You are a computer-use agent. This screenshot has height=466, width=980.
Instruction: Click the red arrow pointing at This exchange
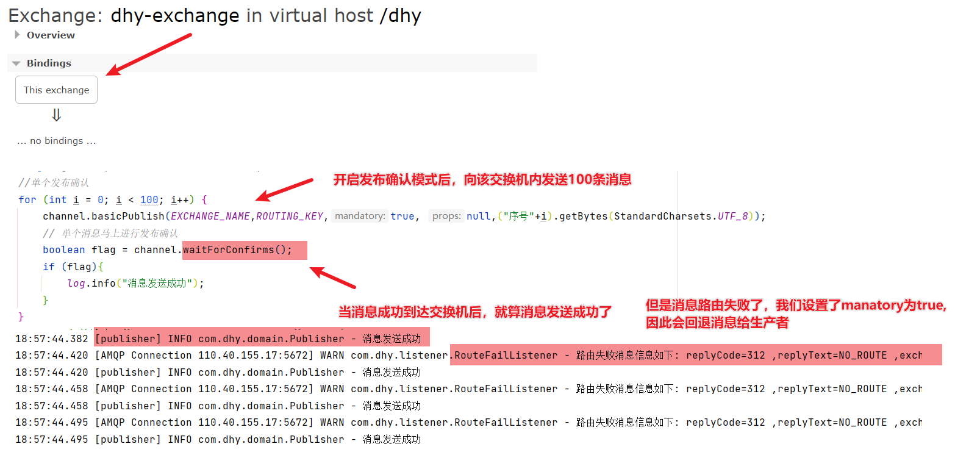tap(149, 54)
